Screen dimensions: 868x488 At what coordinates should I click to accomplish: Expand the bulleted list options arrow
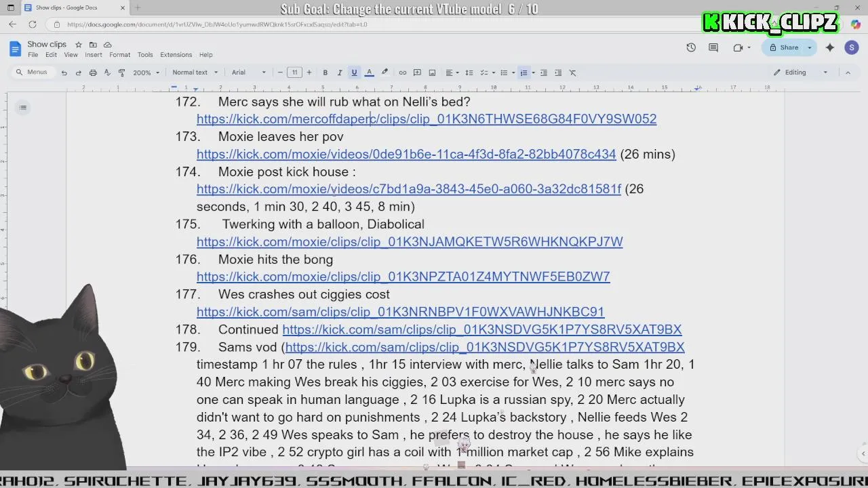click(513, 73)
